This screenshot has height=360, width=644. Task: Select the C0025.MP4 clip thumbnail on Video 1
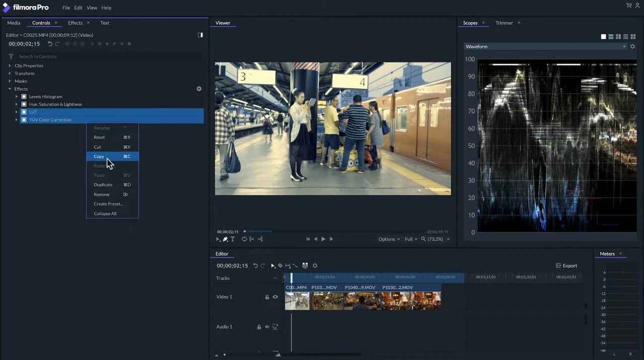tap(297, 301)
